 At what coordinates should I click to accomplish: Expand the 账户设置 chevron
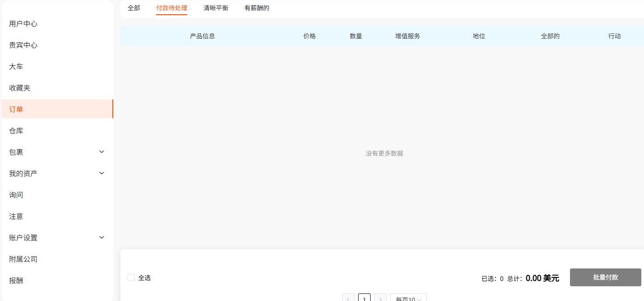click(102, 237)
